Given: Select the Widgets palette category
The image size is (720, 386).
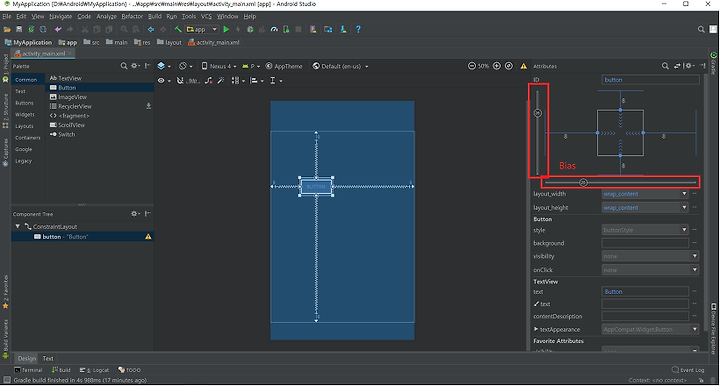Looking at the screenshot, I should pyautogui.click(x=25, y=114).
